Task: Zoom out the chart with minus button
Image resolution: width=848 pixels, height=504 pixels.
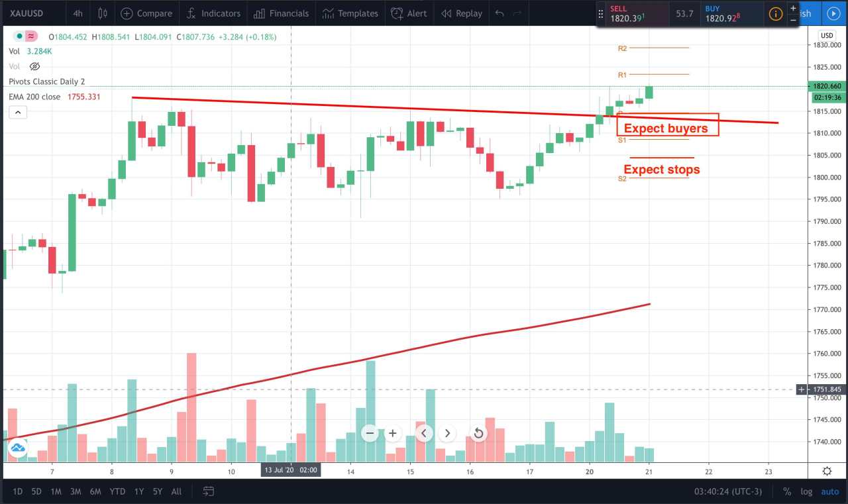Action: [370, 433]
